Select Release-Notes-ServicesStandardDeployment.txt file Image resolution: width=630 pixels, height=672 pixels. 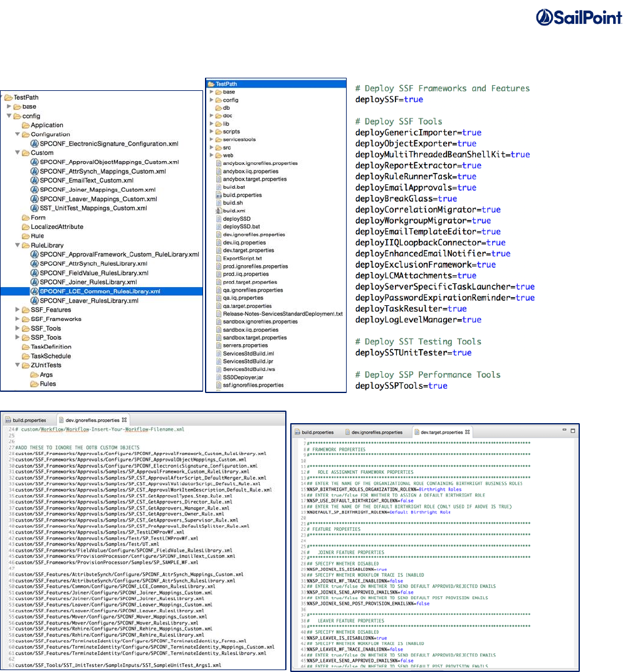[x=283, y=314]
